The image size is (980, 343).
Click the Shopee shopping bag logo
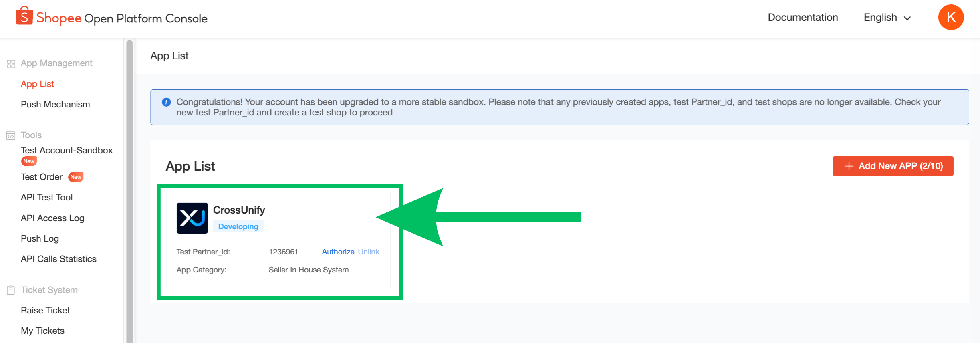point(24,16)
